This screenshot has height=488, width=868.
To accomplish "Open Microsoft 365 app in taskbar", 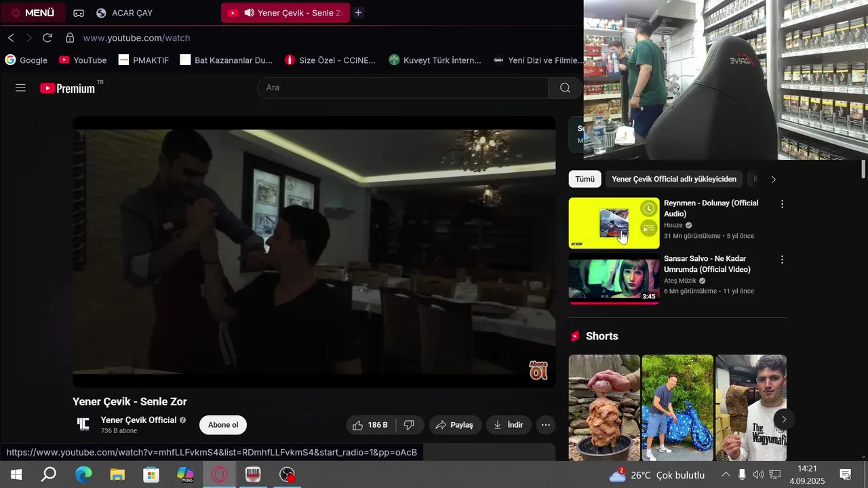I will pos(185,474).
